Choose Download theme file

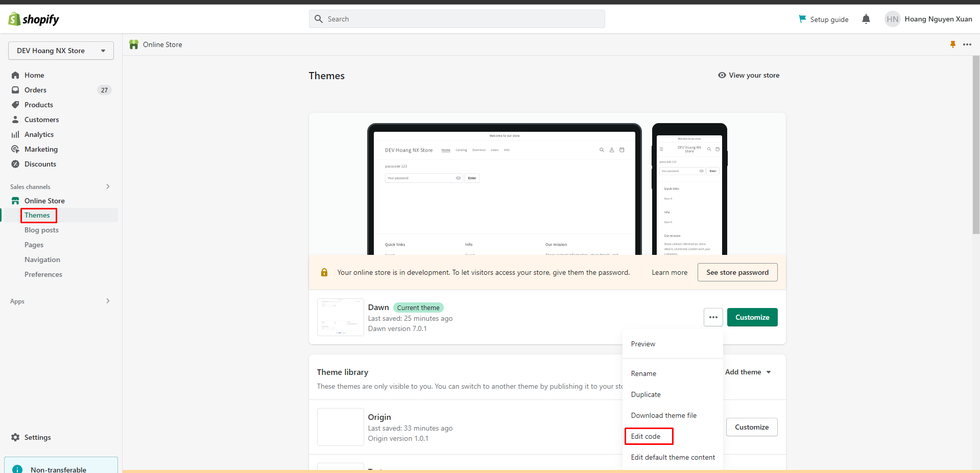point(673,415)
